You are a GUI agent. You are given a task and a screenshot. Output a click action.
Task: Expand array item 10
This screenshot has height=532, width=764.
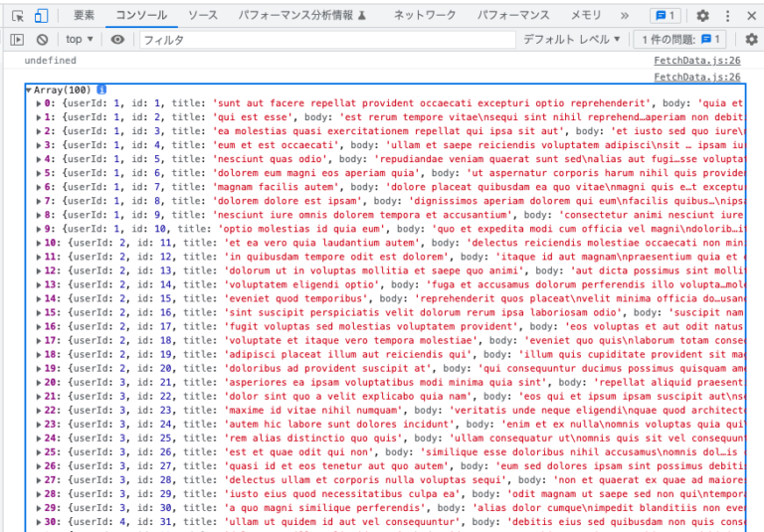pyautogui.click(x=39, y=243)
